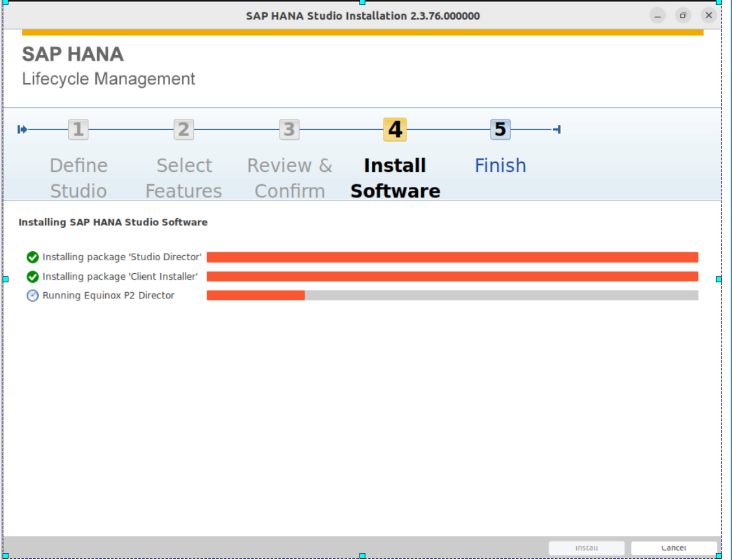
Task: Click the step 5 number badge
Action: 500,129
